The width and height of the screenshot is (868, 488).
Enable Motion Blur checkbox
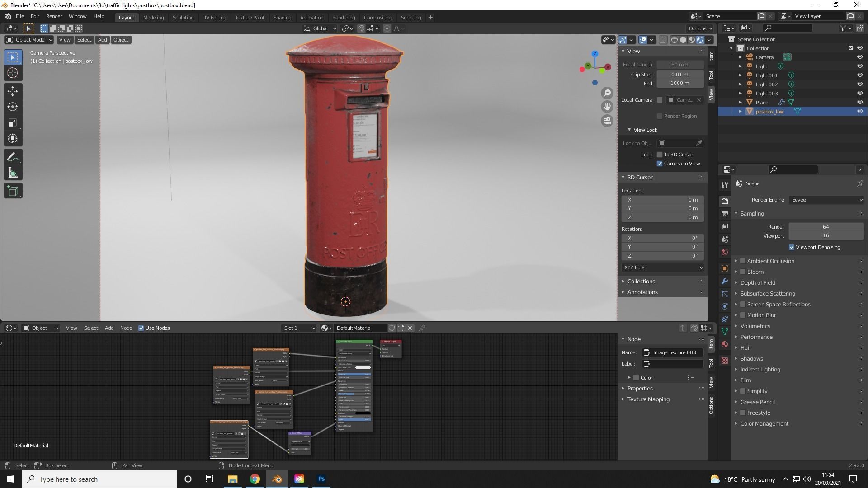click(x=743, y=315)
